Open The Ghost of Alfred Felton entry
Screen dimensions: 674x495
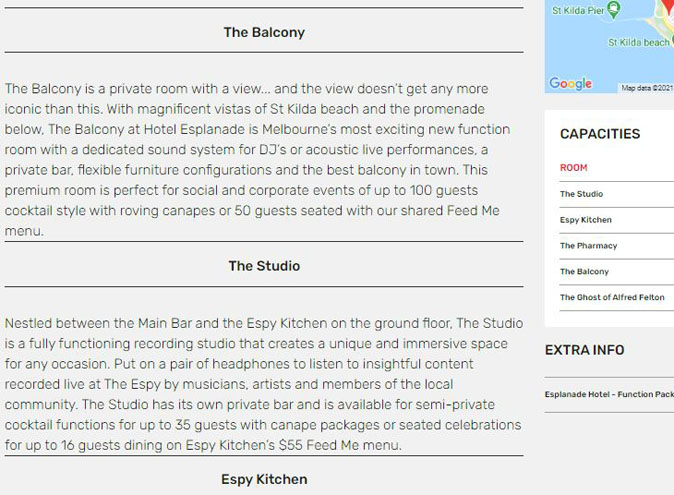(612, 298)
